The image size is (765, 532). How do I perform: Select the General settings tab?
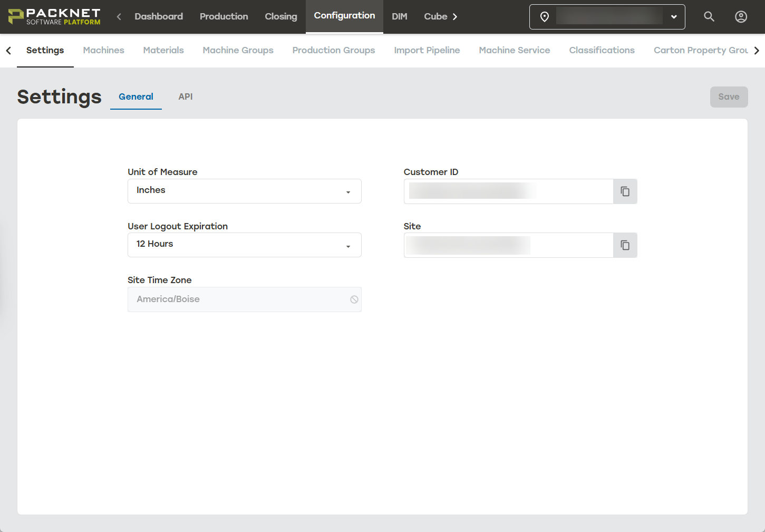(136, 96)
